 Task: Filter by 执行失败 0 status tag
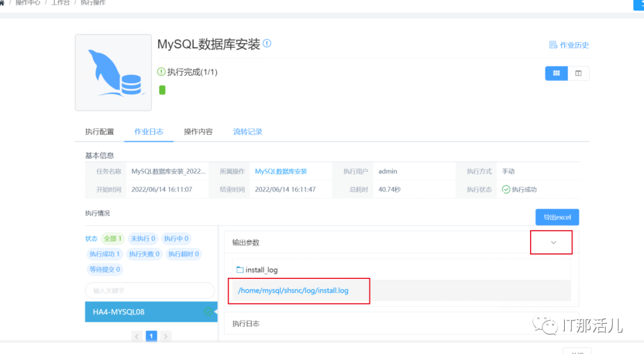(x=144, y=254)
